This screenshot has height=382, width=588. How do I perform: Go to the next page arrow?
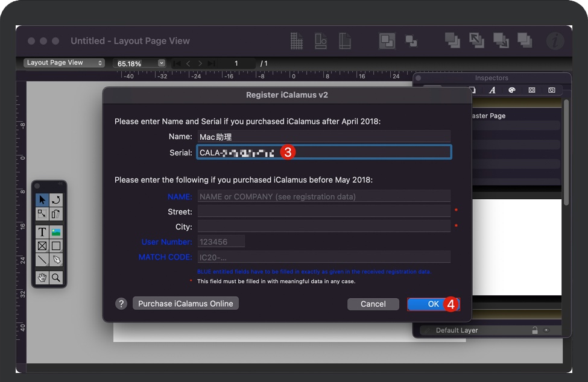click(x=200, y=63)
